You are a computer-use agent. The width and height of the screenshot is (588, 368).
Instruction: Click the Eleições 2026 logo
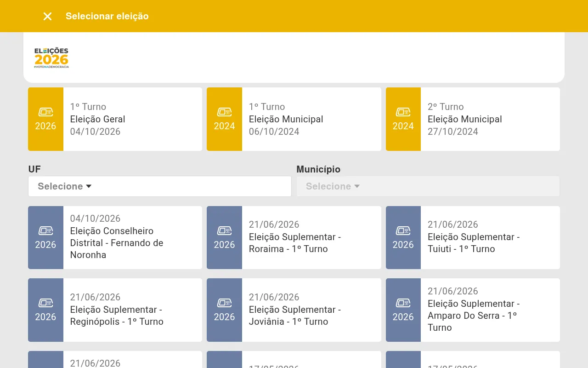51,58
